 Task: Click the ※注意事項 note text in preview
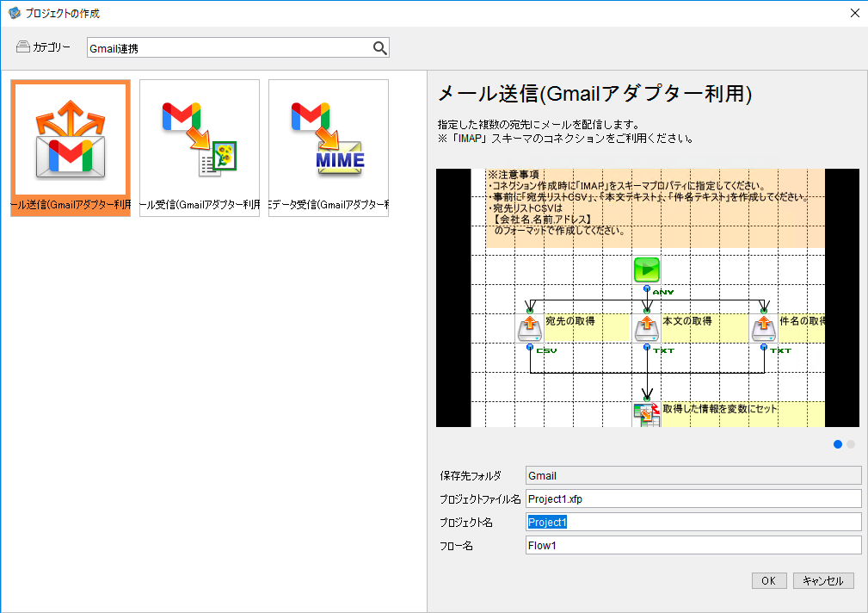pos(514,175)
